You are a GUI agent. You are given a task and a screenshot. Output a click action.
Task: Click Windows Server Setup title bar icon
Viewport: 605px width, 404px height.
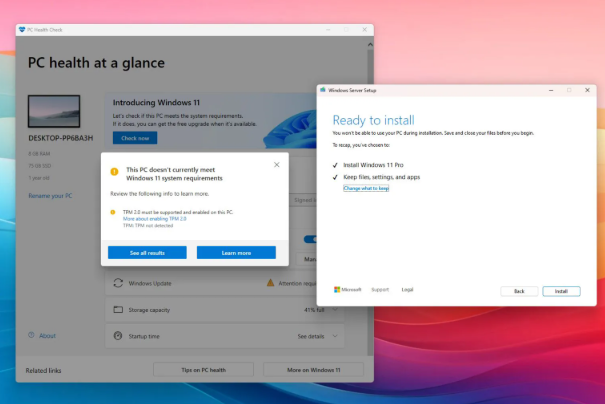pos(323,90)
